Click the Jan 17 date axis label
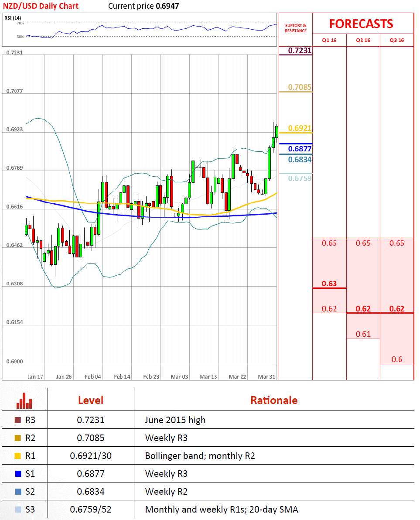 click(35, 377)
